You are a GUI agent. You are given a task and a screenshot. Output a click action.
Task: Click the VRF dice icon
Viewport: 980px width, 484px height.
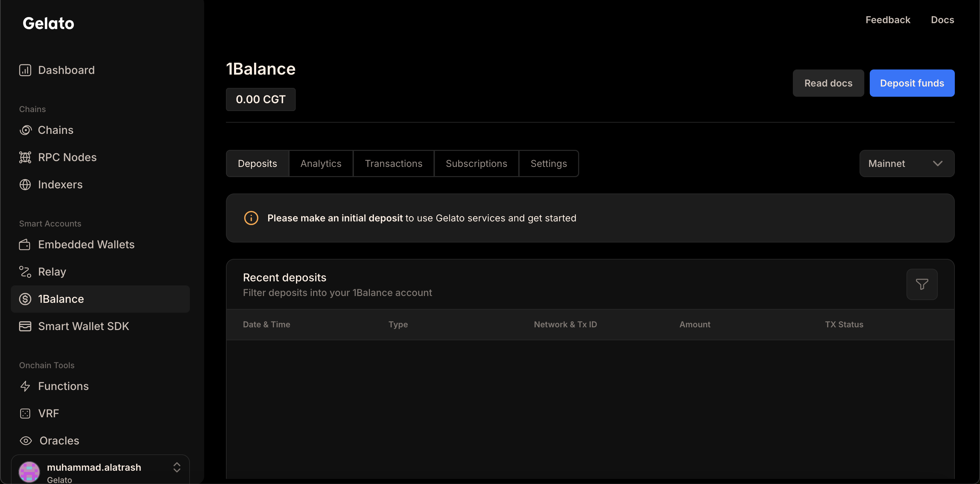coord(25,413)
